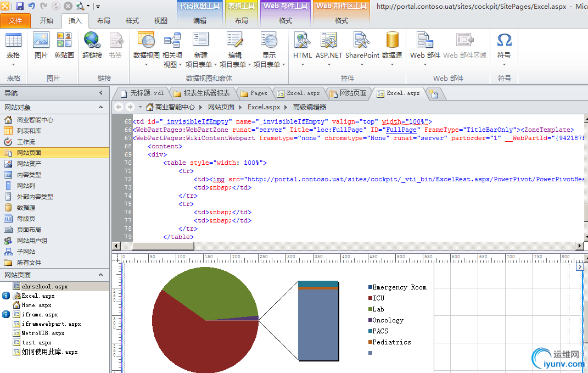
Task: Click the 编辑项目表单 icon
Action: (235, 41)
